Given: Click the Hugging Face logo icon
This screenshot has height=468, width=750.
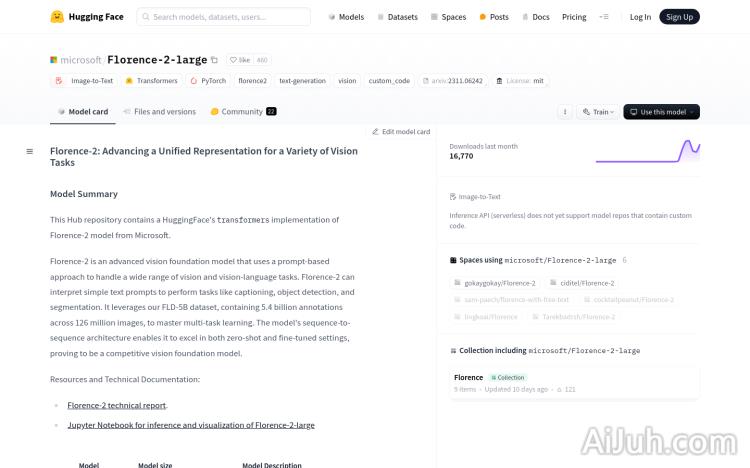Looking at the screenshot, I should [58, 17].
